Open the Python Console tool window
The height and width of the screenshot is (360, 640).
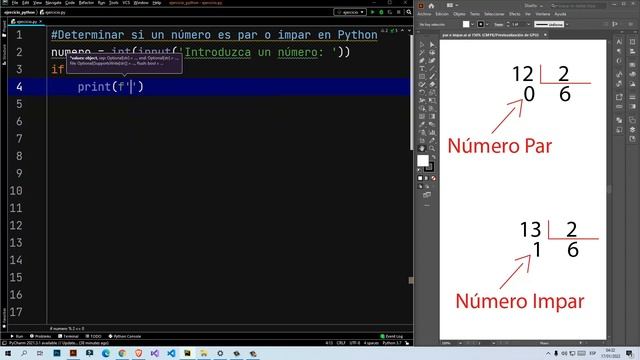pyautogui.click(x=124, y=336)
